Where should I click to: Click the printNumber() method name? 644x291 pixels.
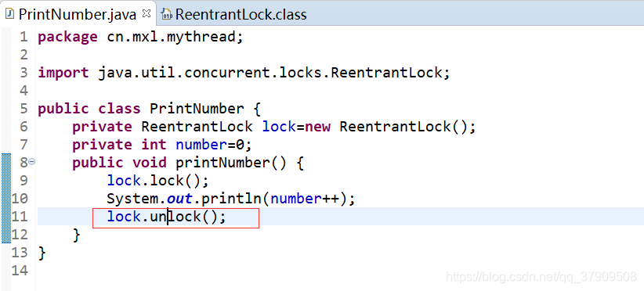231,163
